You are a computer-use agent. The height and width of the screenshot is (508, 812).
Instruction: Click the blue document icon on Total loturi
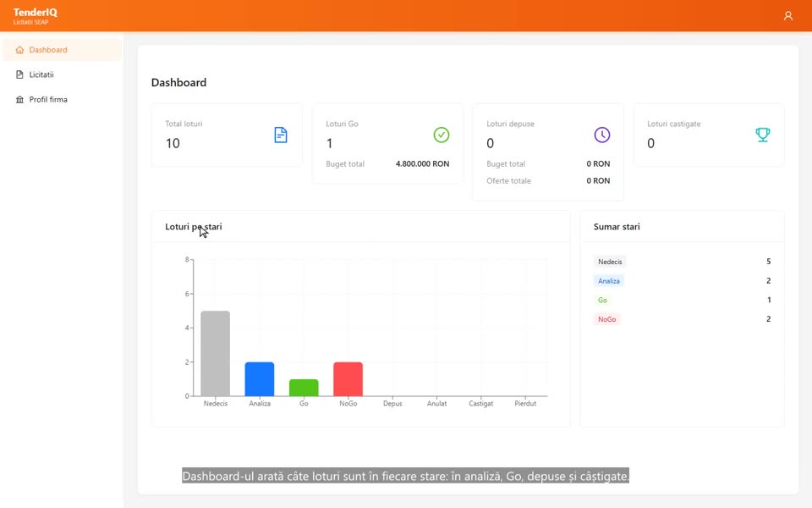(x=281, y=135)
